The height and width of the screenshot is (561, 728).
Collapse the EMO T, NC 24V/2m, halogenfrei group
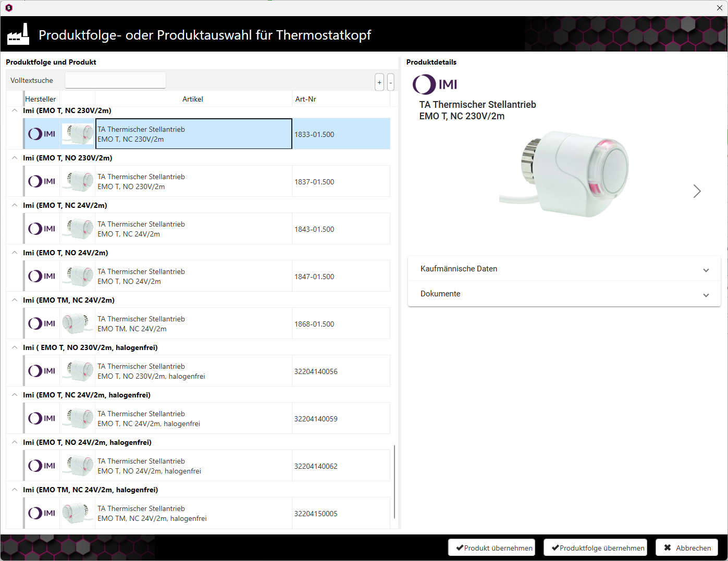point(15,395)
